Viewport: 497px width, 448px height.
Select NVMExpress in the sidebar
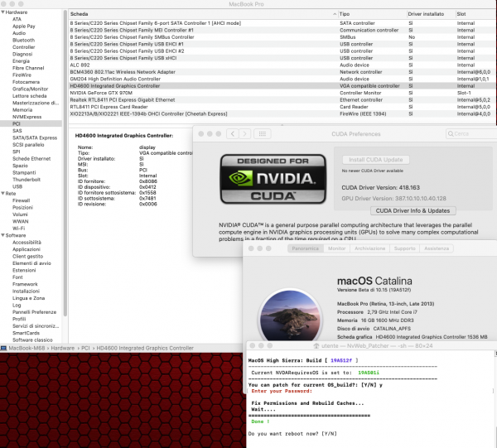tap(27, 117)
